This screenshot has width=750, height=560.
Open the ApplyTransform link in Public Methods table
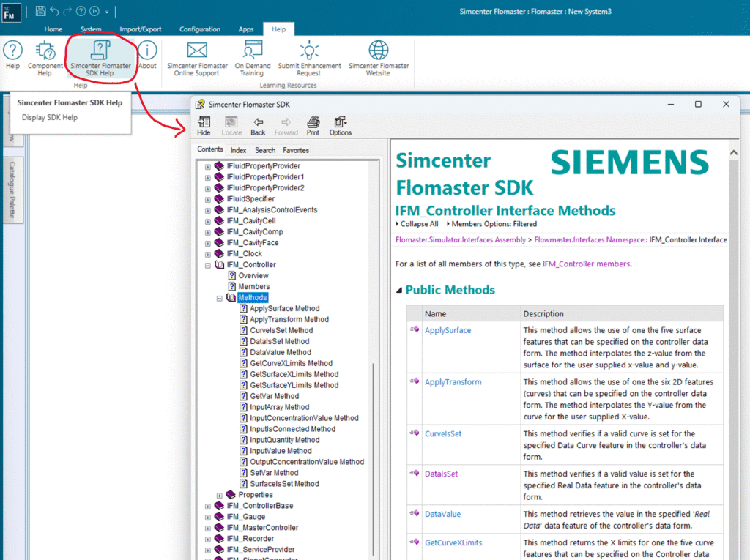pos(453,382)
